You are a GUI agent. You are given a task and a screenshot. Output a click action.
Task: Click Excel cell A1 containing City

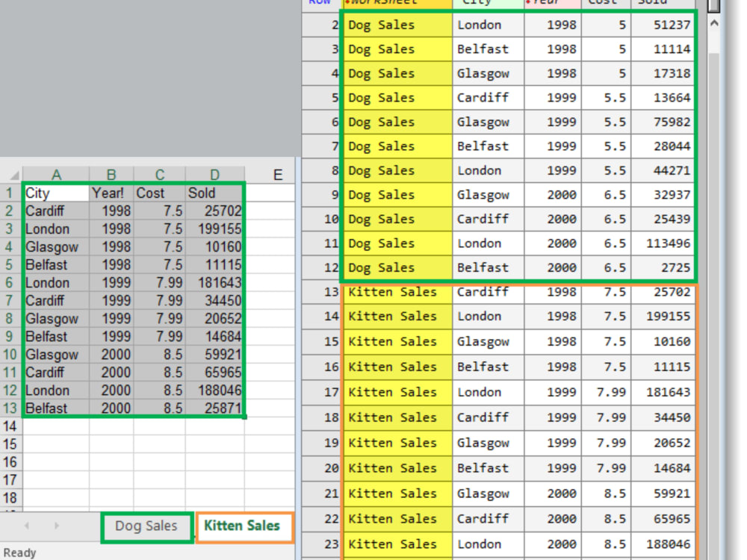pos(56,193)
